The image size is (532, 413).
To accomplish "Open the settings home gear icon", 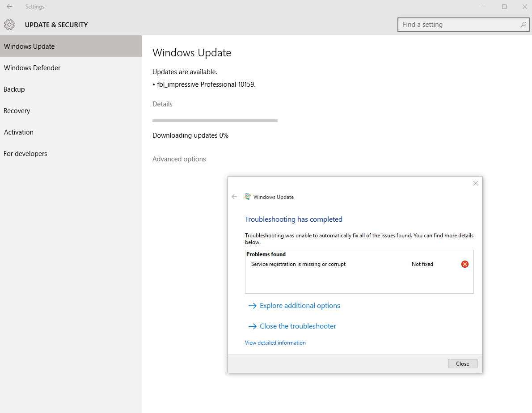I will tap(9, 25).
